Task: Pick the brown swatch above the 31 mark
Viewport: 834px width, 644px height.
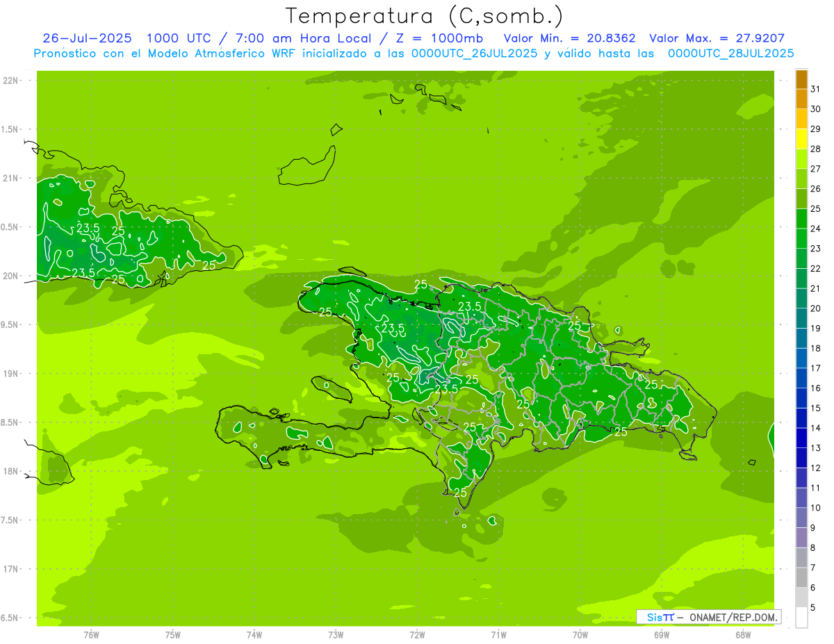Action: coord(801,79)
